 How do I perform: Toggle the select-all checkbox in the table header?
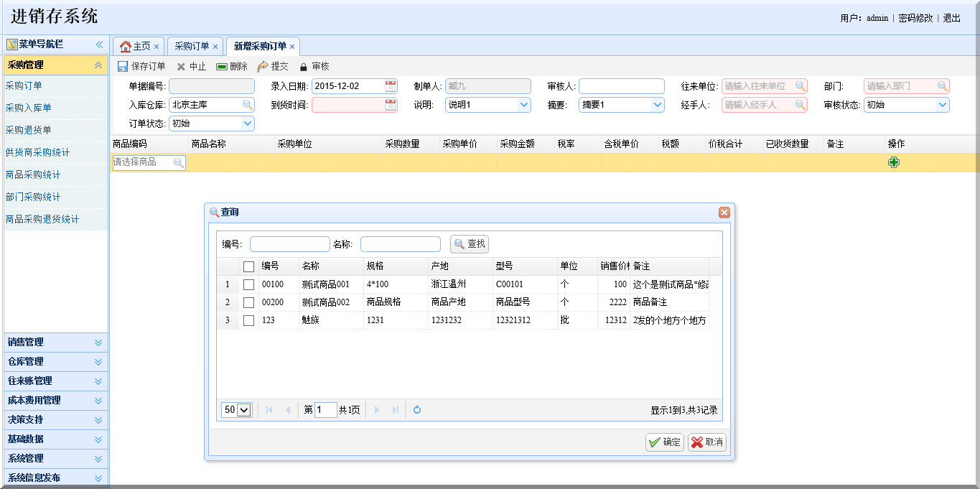click(x=248, y=267)
